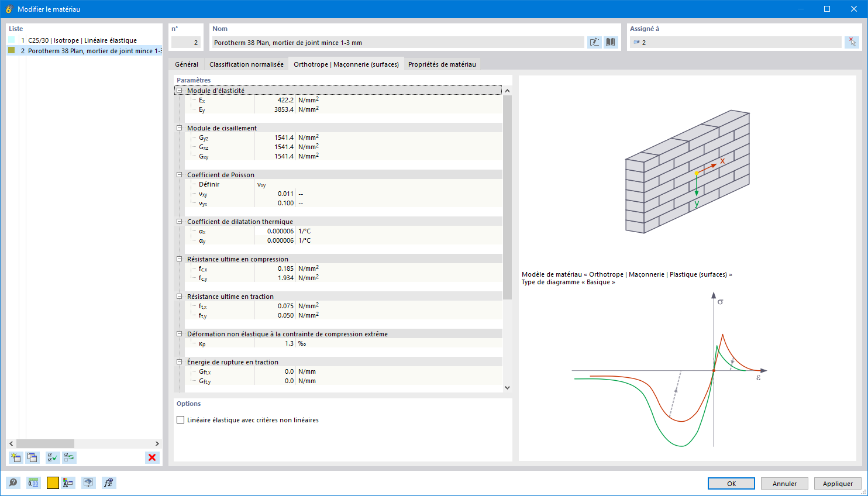Open the Propriétés de matériau tab
Image resolution: width=868 pixels, height=496 pixels.
pyautogui.click(x=442, y=64)
